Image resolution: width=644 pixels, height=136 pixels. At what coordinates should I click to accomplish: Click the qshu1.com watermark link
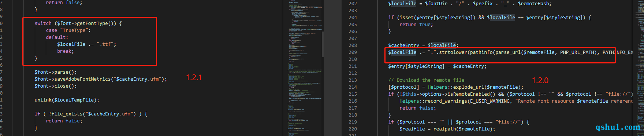[618, 127]
